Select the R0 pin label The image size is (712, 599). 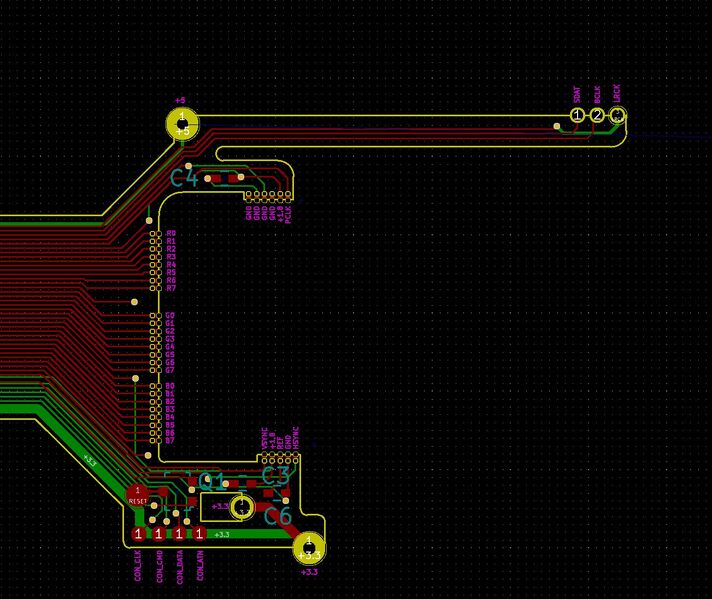pyautogui.click(x=171, y=234)
